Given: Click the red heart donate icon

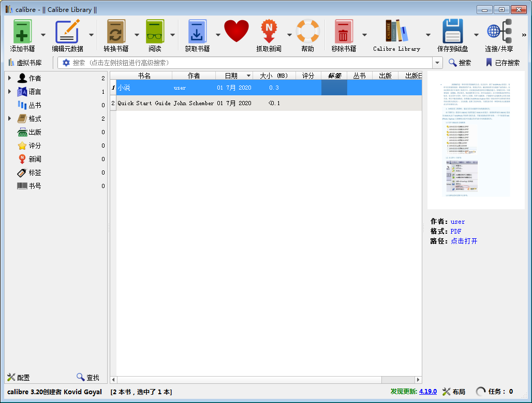Looking at the screenshot, I should pos(236,31).
